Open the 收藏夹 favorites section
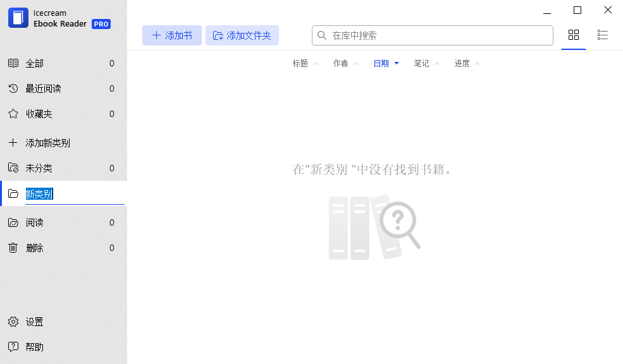 38,114
